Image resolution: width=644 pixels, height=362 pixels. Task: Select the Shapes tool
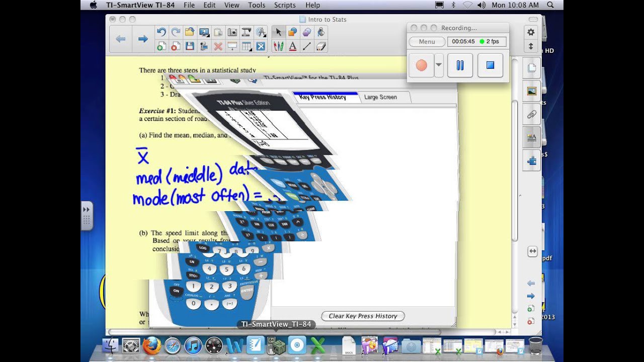pos(292,32)
